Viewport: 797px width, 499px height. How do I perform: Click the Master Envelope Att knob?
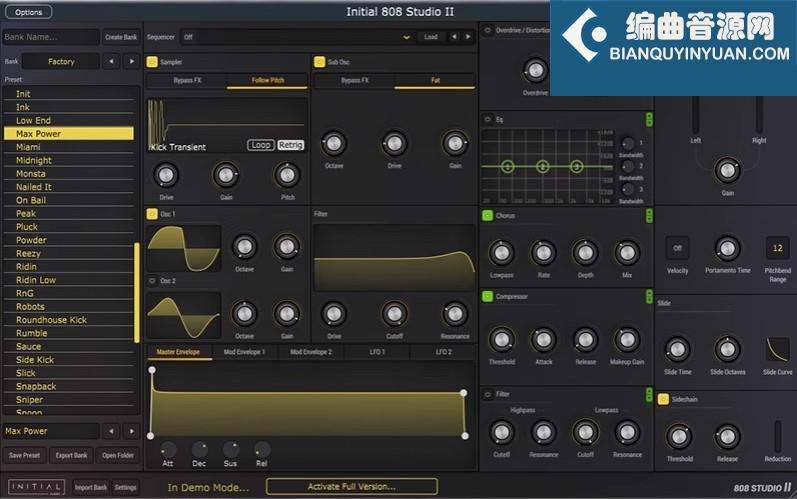(x=168, y=449)
